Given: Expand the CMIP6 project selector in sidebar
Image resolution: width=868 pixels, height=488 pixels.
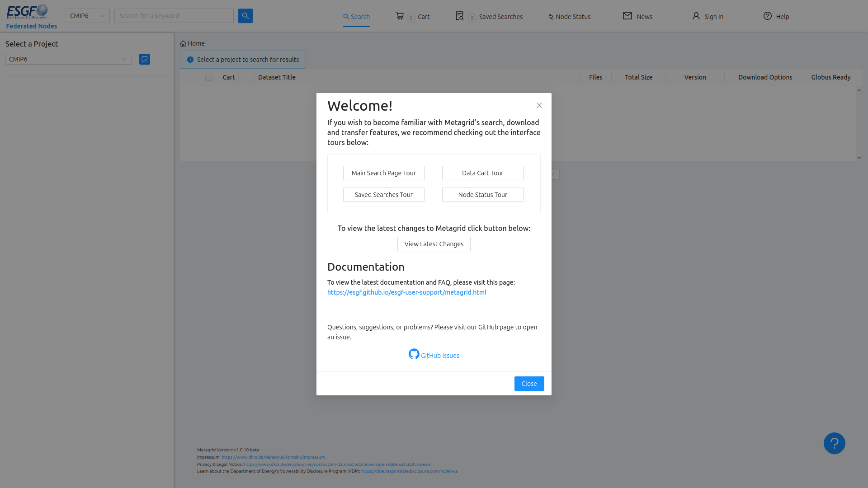Looking at the screenshot, I should click(x=69, y=59).
